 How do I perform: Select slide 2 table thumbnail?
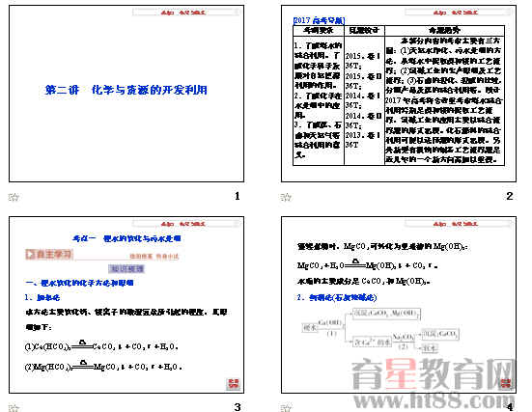tap(399, 94)
